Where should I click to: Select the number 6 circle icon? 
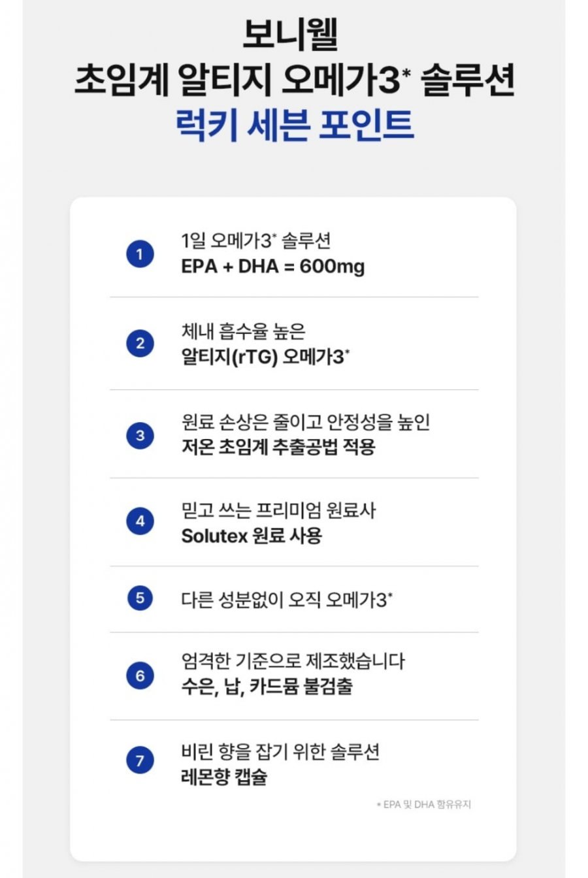coord(140,675)
